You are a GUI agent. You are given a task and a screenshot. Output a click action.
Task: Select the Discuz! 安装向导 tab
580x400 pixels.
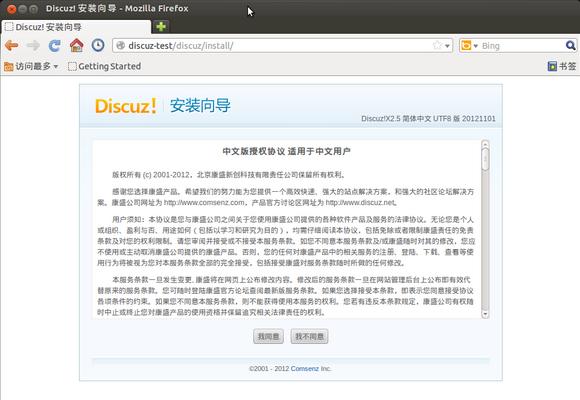tap(76, 27)
